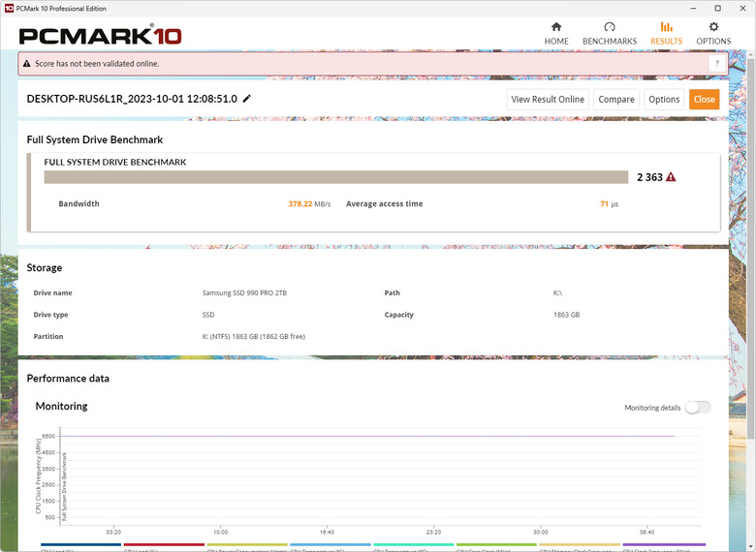Select the purple legend swatch

pyautogui.click(x=664, y=545)
